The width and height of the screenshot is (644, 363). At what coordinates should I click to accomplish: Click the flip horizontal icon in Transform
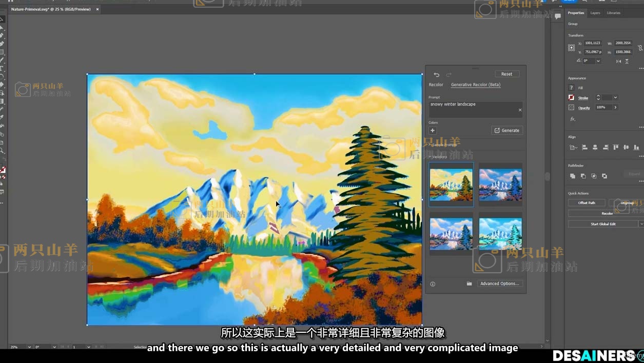[x=618, y=61]
